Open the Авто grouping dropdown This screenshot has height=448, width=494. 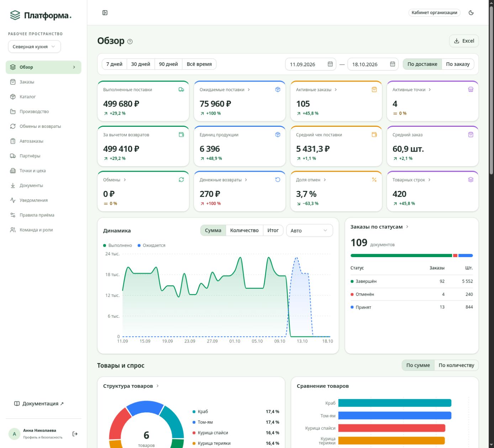click(x=309, y=230)
